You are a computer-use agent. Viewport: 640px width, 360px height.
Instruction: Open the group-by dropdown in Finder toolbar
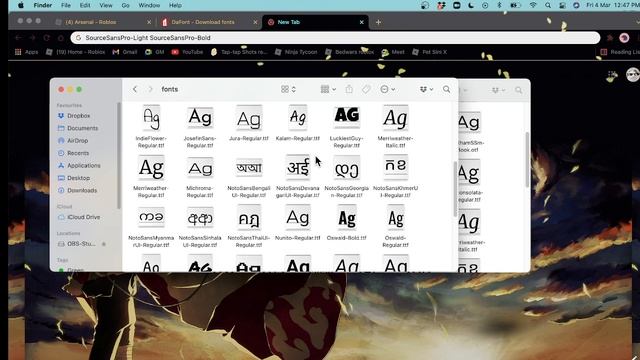[x=328, y=89]
